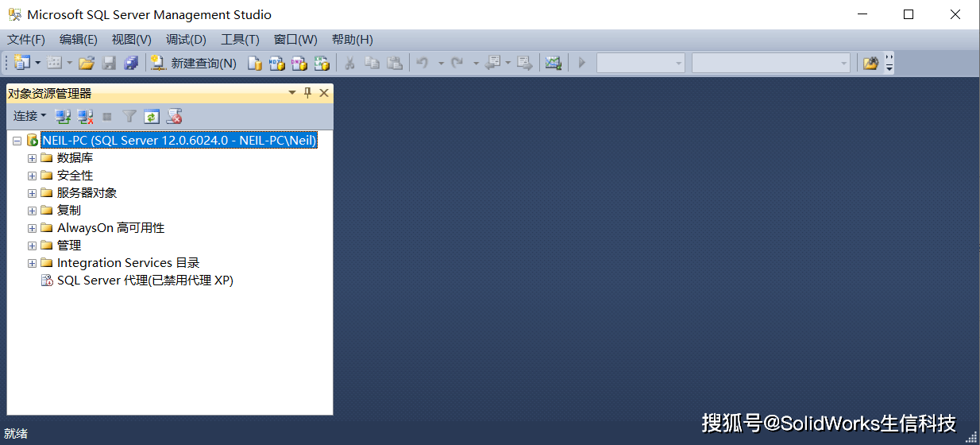
Task: Expand the 服务器对象 folder
Action: click(x=32, y=193)
